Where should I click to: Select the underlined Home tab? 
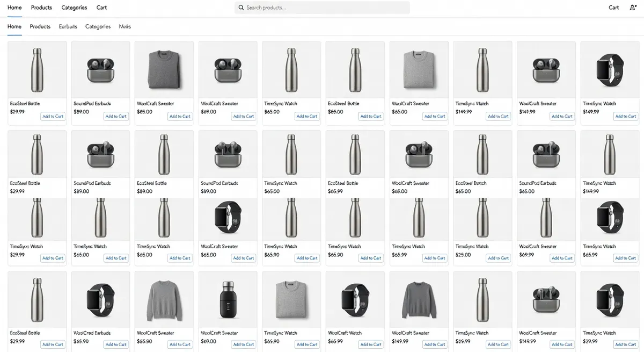[14, 26]
